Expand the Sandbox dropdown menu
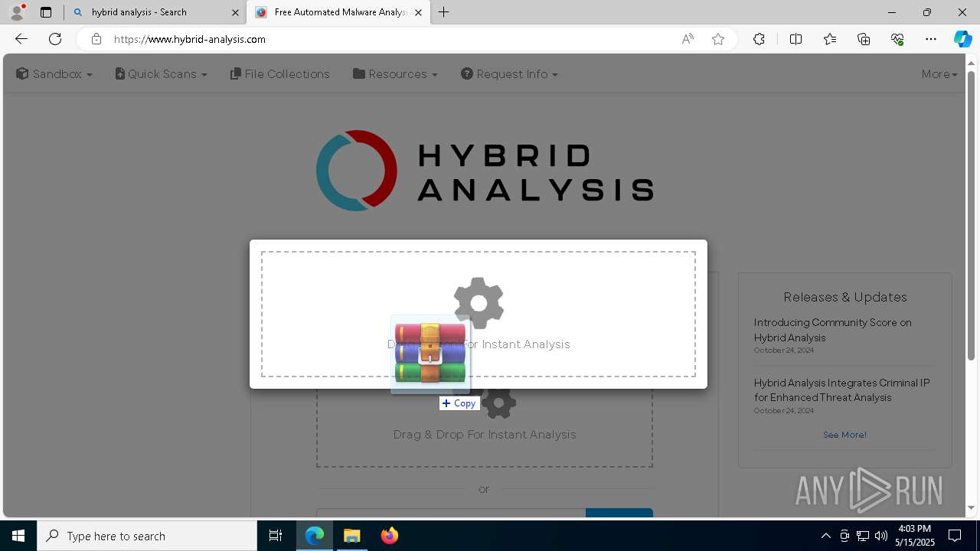Viewport: 980px width, 551px height. coord(54,74)
